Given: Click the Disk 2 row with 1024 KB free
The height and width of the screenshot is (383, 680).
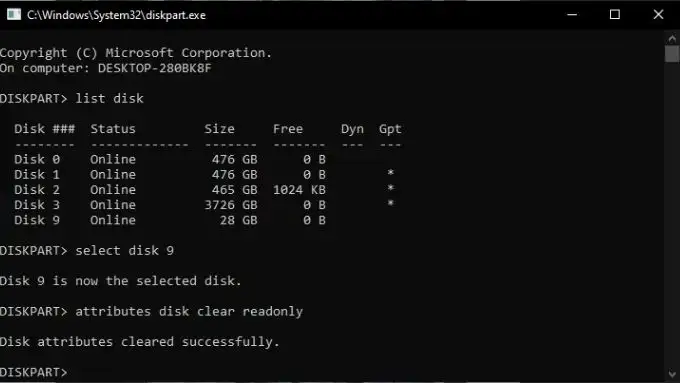Looking at the screenshot, I should tap(204, 190).
